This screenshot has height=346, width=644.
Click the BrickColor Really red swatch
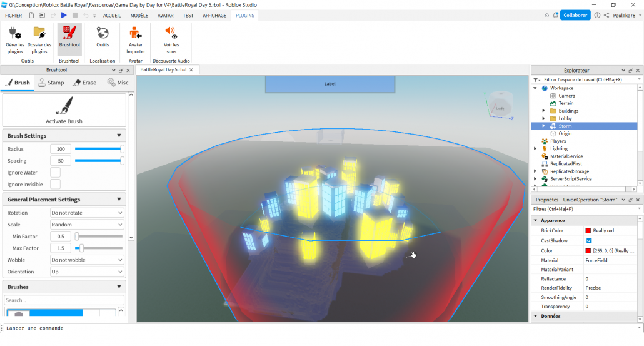[x=588, y=230]
